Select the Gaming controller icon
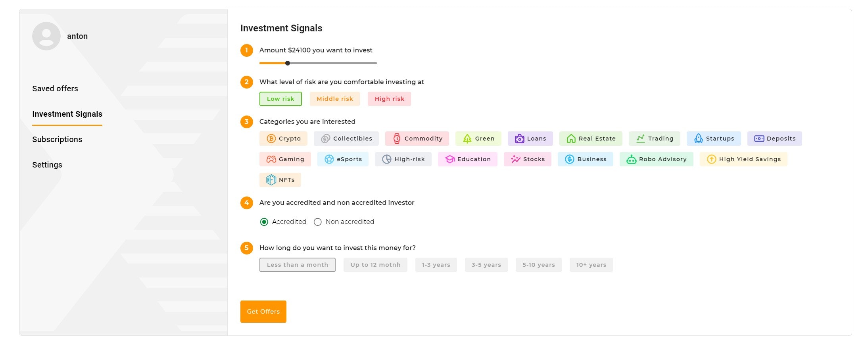This screenshot has height=343, width=868. tap(271, 159)
